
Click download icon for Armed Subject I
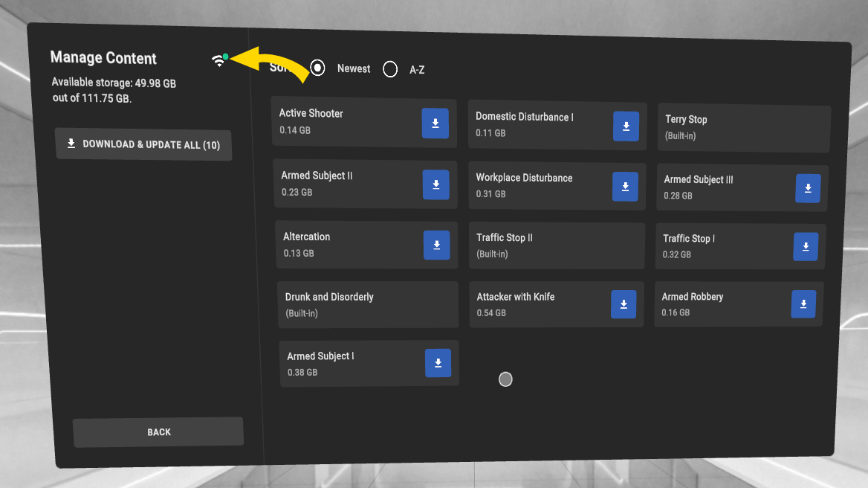click(438, 363)
